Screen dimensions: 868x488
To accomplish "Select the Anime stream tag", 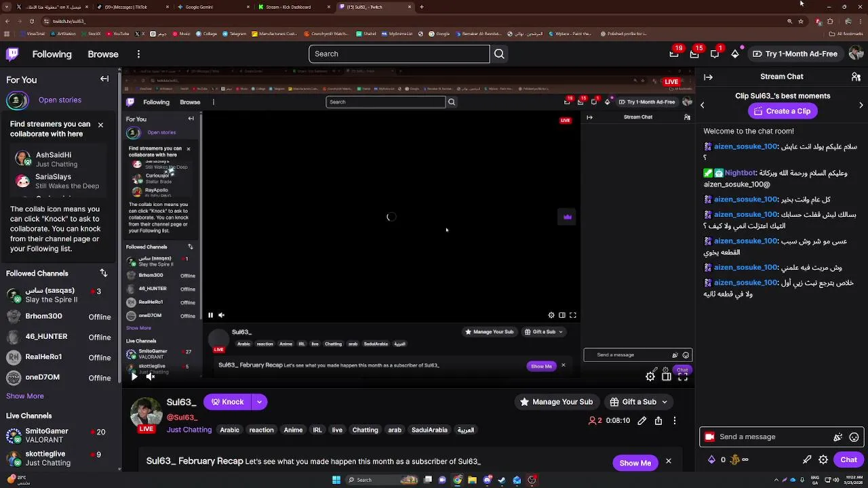I will coord(293,430).
